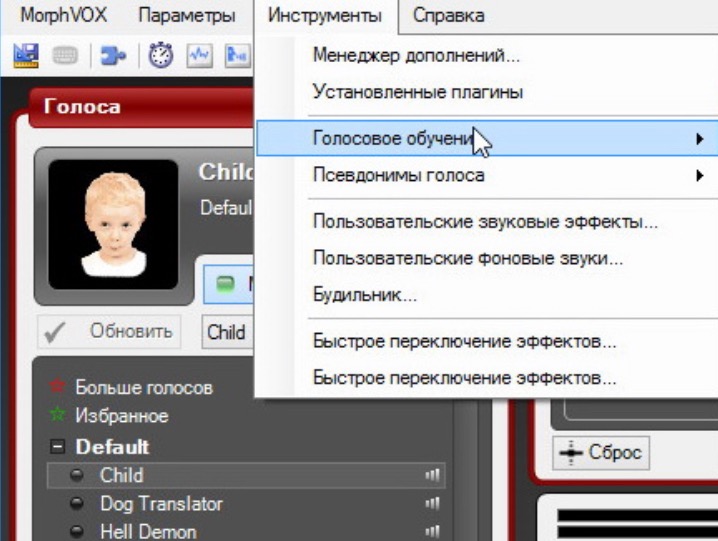Screen dimensions: 718x541
Task: Click the green star beside Избранное
Action: pyautogui.click(x=56, y=415)
